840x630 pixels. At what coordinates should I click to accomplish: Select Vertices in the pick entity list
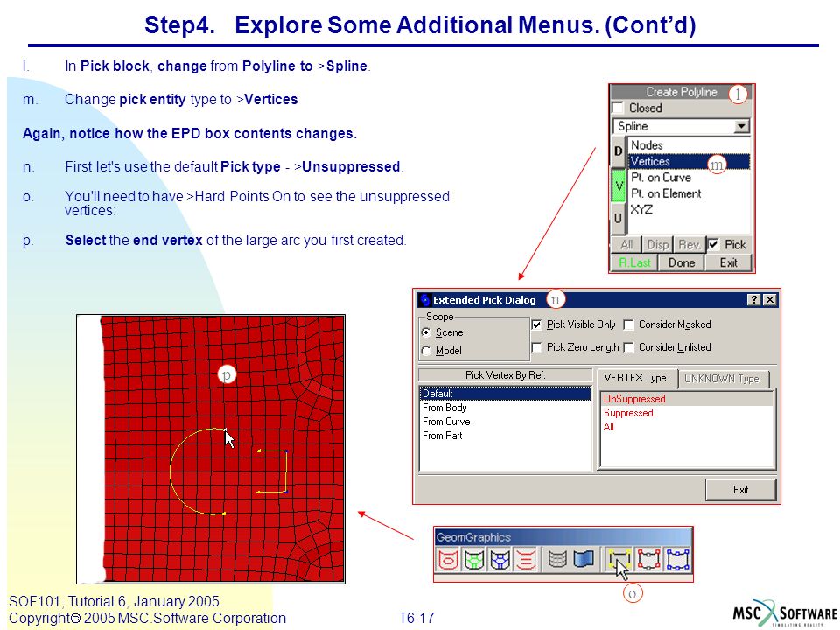point(689,161)
